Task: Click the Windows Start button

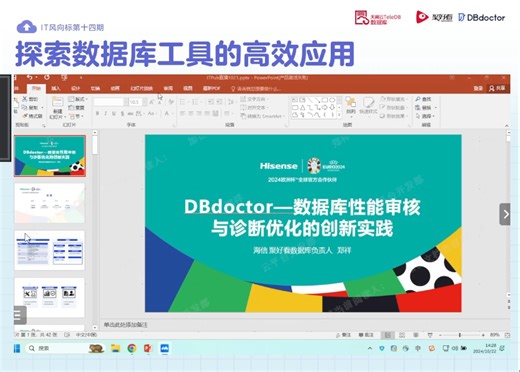Action: [x=17, y=348]
